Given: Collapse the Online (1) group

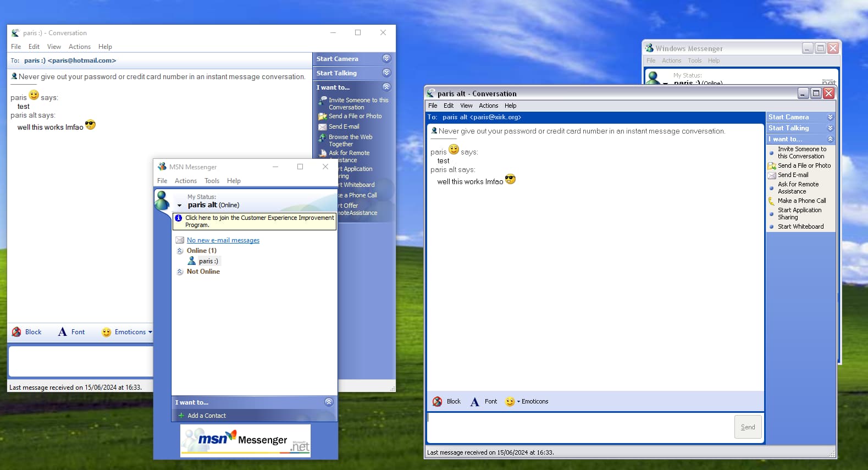Looking at the screenshot, I should 180,251.
